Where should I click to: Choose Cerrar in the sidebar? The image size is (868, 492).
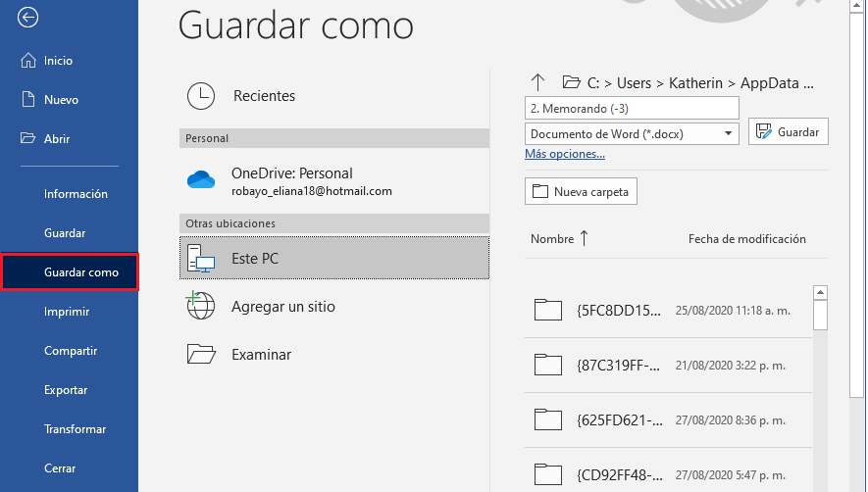click(x=59, y=468)
